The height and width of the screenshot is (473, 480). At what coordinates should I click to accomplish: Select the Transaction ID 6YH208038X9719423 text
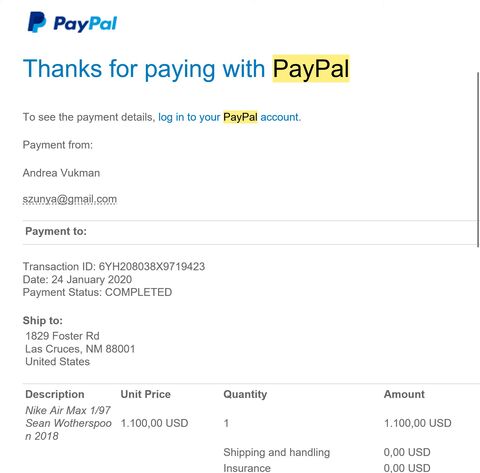[x=114, y=266]
